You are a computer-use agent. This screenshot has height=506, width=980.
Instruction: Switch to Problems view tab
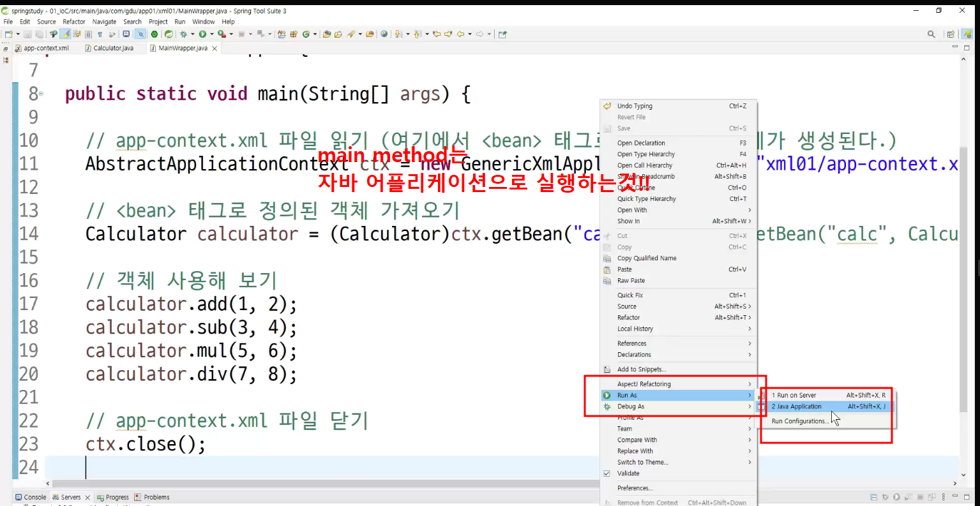[152, 497]
